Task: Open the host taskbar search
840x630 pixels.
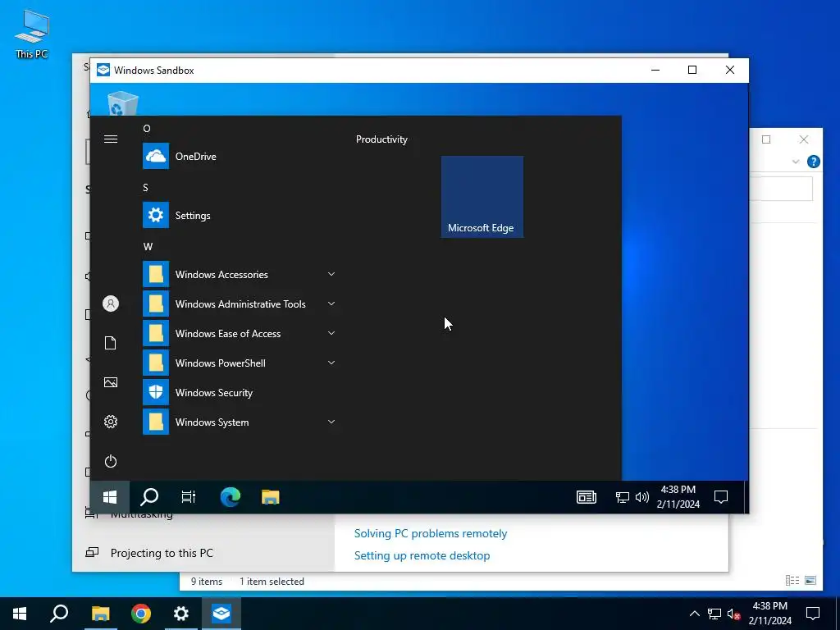Action: click(x=59, y=614)
